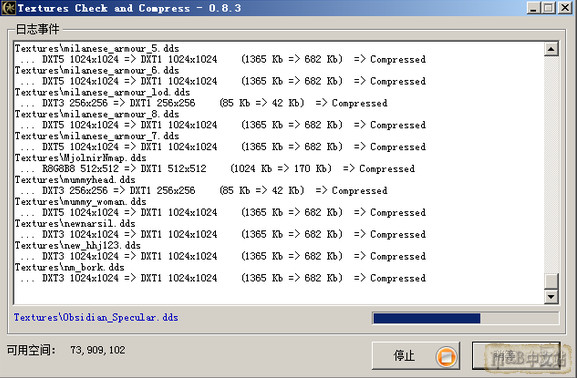Select the Textures\milanese_armour_8.dds log line
Viewport: 577px width, 378px height.
pyautogui.click(x=97, y=114)
